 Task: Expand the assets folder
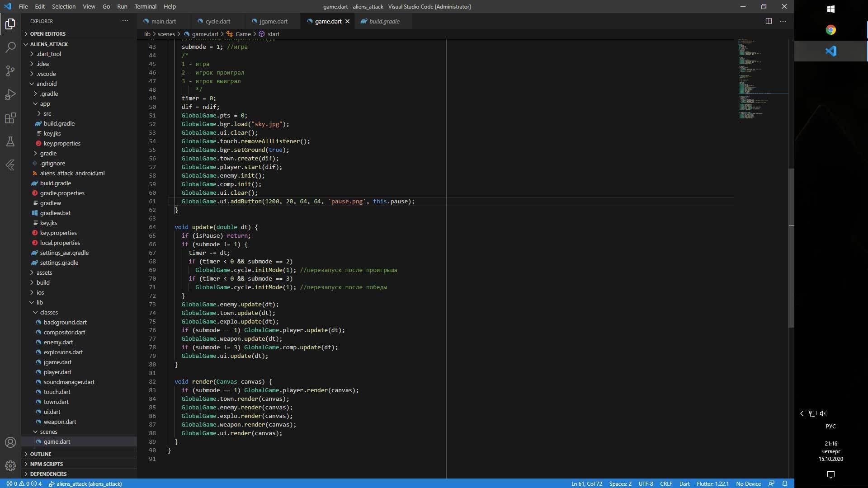pos(44,272)
